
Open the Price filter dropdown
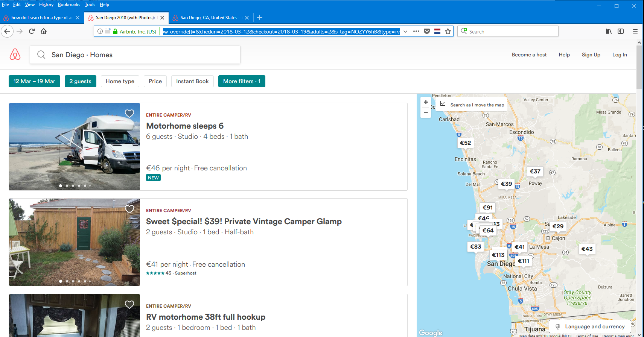click(x=155, y=81)
